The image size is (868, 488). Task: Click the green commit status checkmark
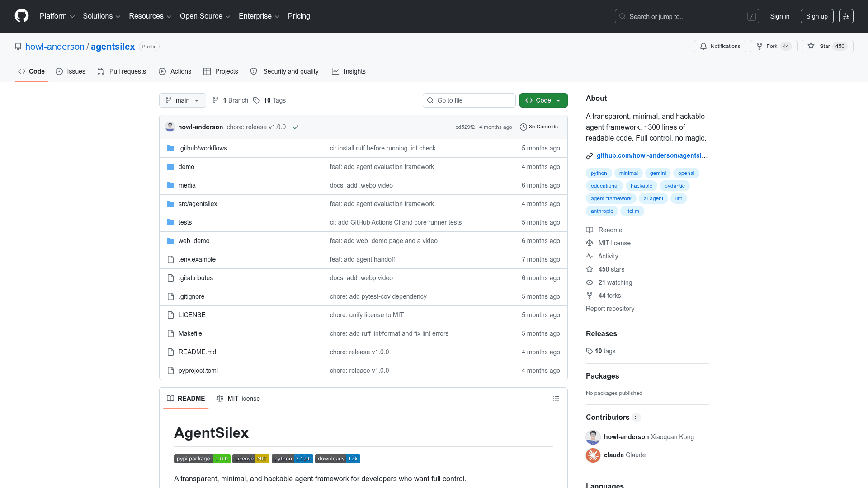[296, 127]
